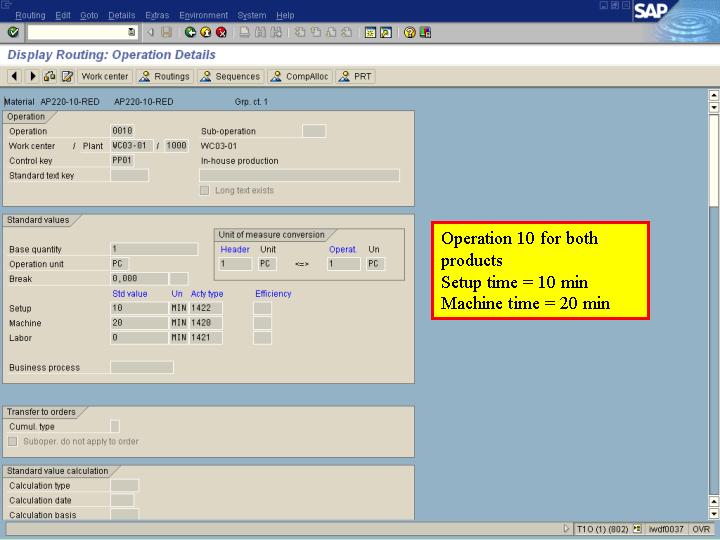
Task: Click the Last Page icon
Action: coord(347,32)
